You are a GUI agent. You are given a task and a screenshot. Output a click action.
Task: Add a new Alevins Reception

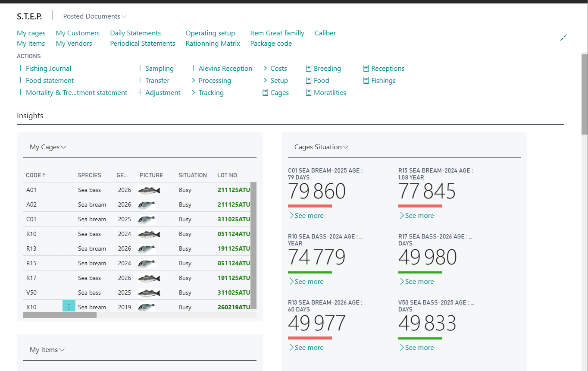click(x=221, y=68)
